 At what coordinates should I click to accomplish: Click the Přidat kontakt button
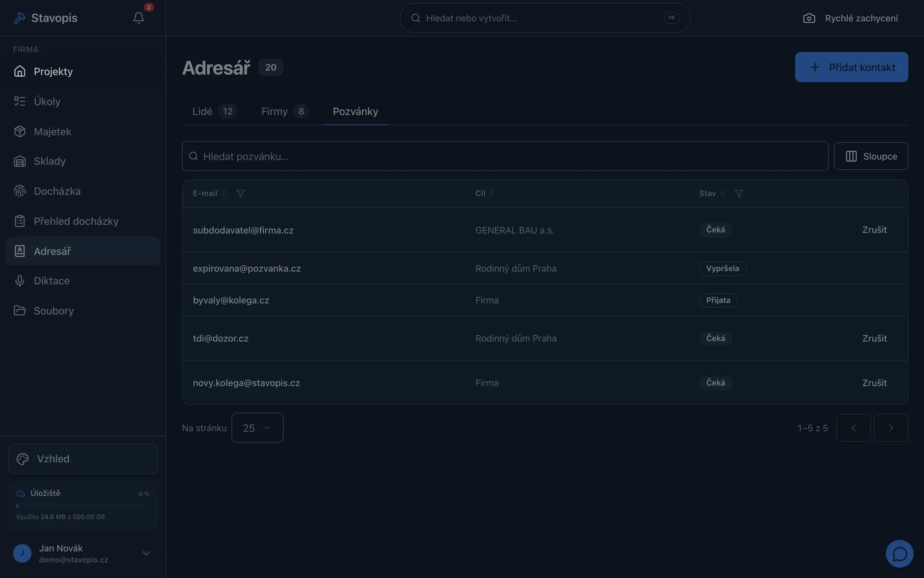point(851,67)
